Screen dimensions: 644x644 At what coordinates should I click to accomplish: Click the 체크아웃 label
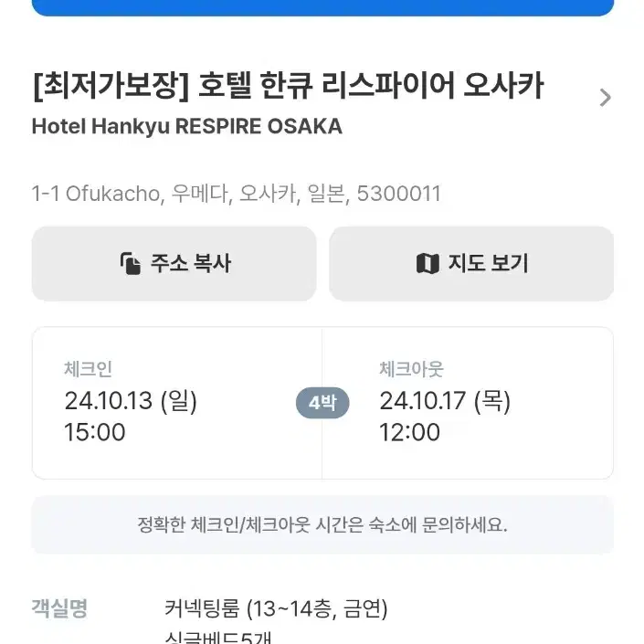click(411, 369)
